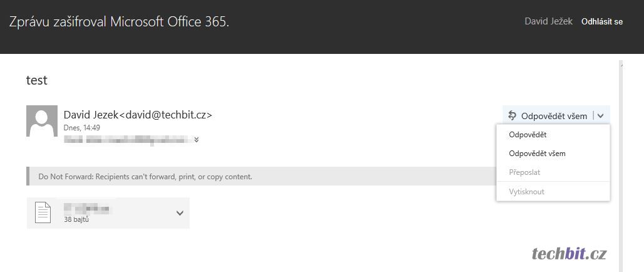
Task: Open the attachment options chevron
Action: click(x=180, y=213)
